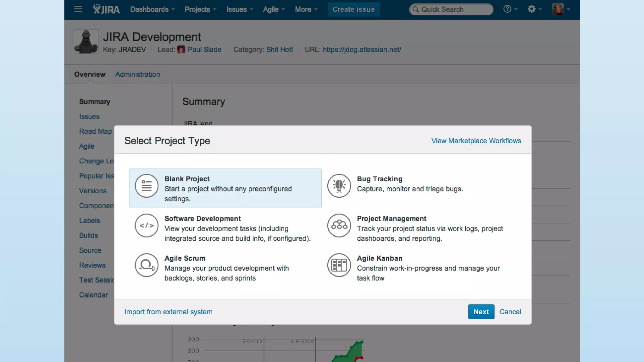The image size is (644, 362).
Task: Expand the settings gear dropdown
Action: click(534, 9)
